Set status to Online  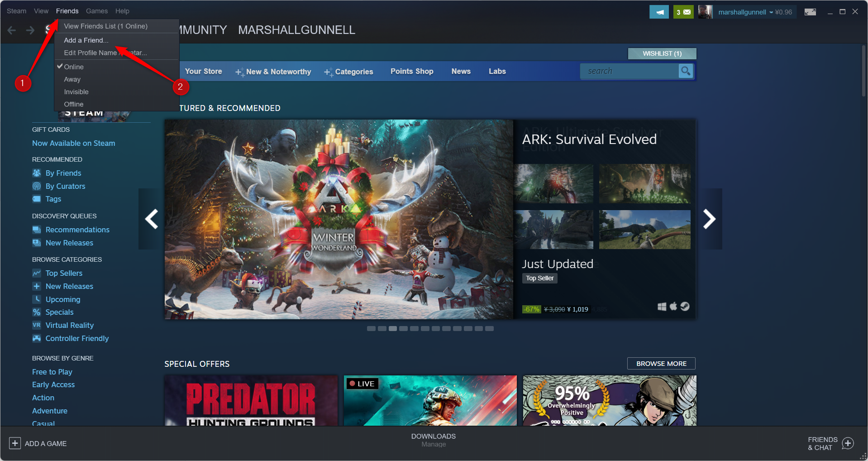[x=74, y=67]
